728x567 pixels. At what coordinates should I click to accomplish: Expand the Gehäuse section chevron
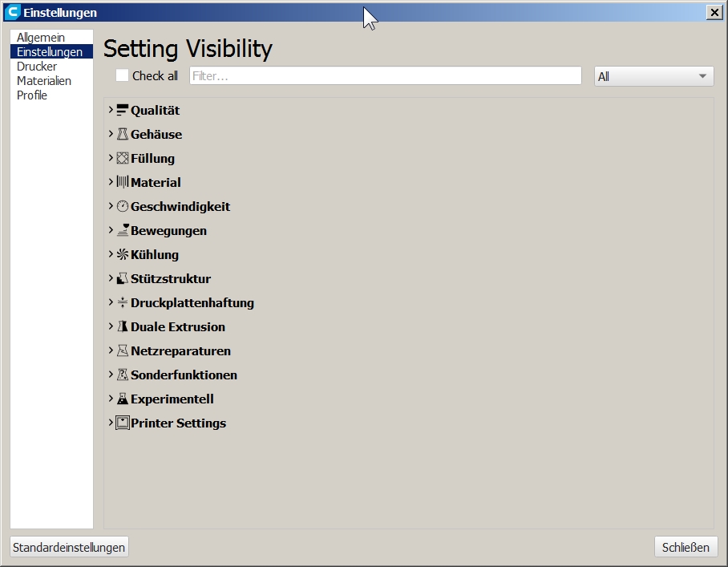click(111, 134)
